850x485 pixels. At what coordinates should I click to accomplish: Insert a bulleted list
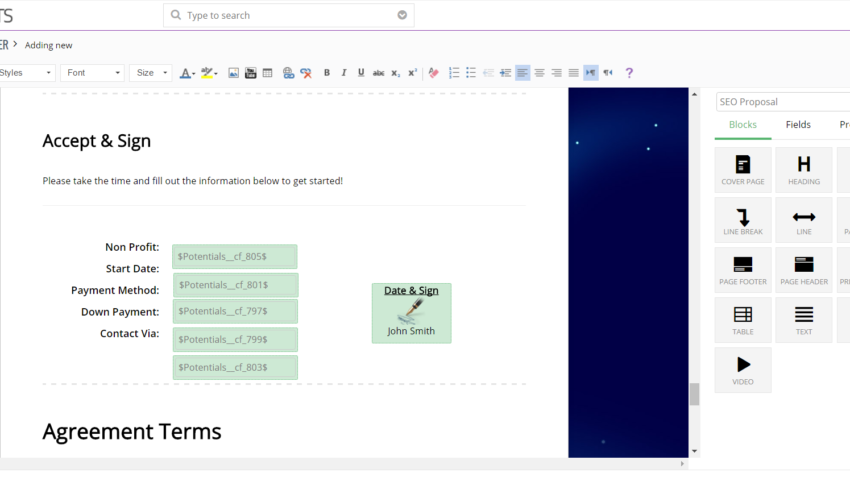click(471, 73)
